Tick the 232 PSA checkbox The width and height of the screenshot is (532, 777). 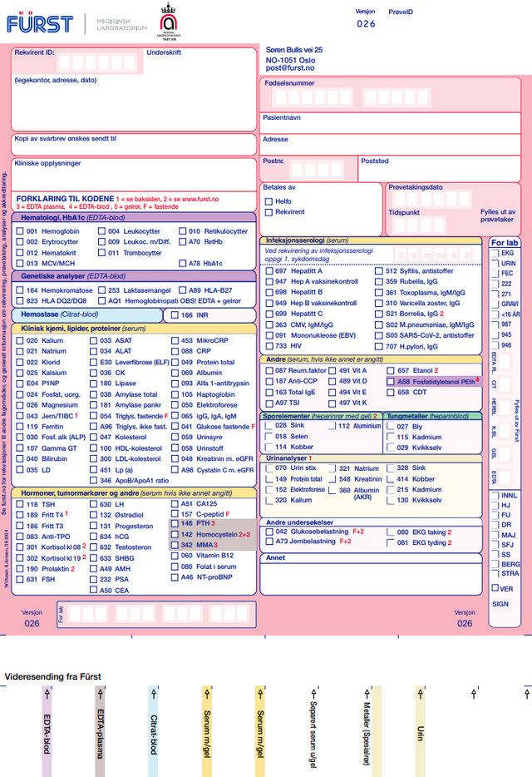(x=93, y=579)
